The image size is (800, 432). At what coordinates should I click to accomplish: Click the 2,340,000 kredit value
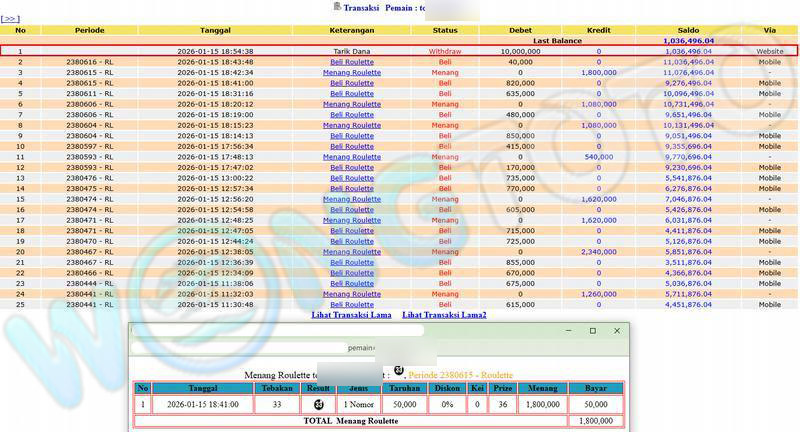(598, 252)
